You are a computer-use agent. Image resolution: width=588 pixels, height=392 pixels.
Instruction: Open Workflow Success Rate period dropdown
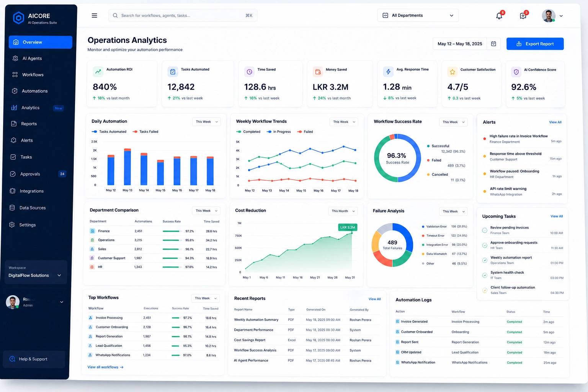(453, 122)
